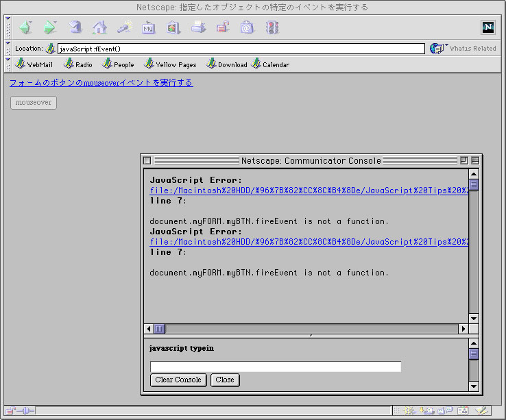This screenshot has width=506, height=420.
Task: Click the Images toolbar icon
Action: (173, 27)
